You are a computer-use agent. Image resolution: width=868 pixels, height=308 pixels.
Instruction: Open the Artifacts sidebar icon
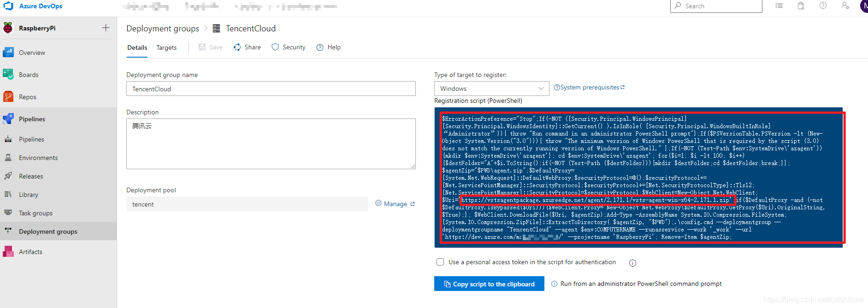(x=8, y=251)
